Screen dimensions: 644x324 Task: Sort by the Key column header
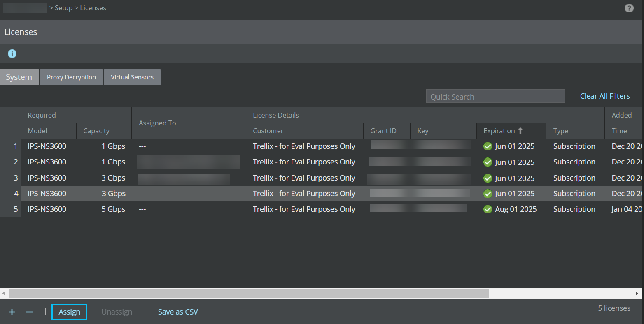pyautogui.click(x=443, y=131)
